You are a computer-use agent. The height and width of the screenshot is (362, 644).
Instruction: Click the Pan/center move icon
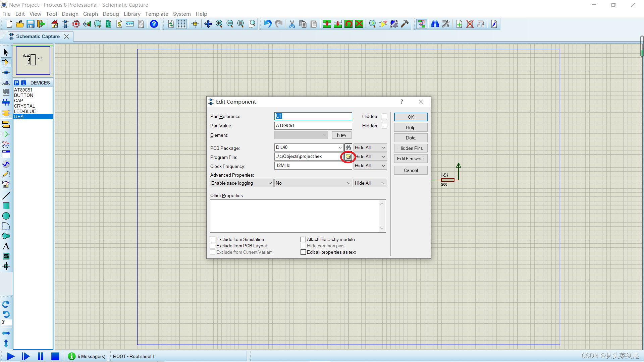tap(208, 24)
